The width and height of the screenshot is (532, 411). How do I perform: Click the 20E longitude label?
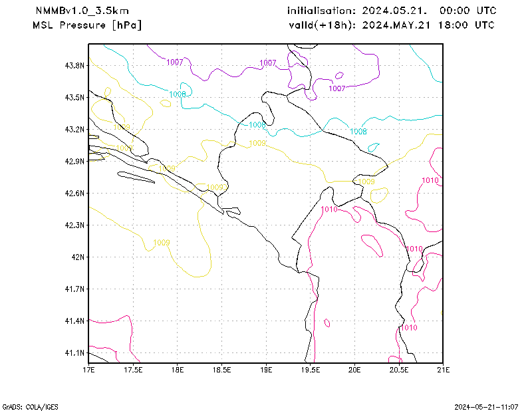354,370
